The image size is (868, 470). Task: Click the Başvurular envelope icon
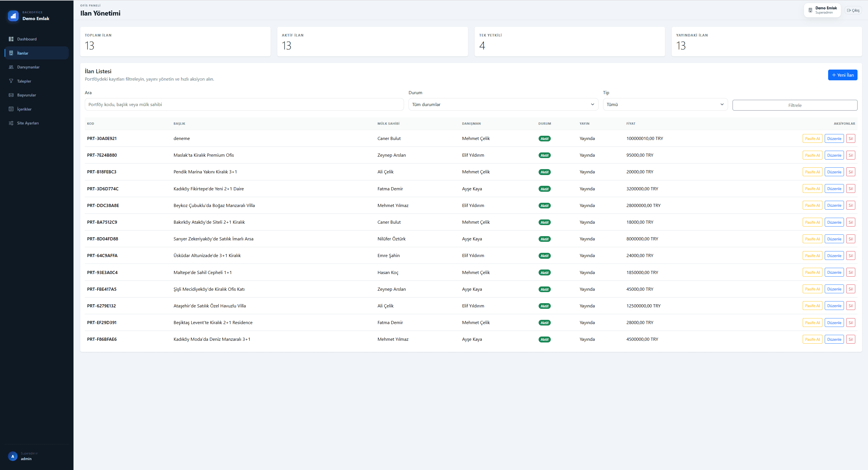click(11, 95)
